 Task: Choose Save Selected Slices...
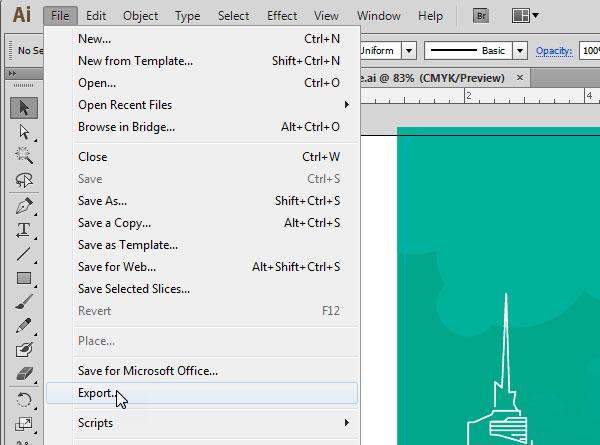point(202,289)
